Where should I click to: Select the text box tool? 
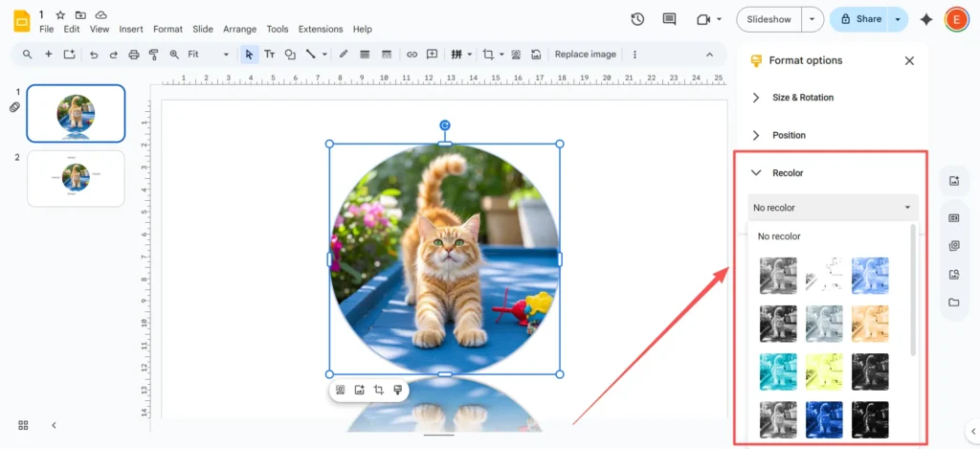click(269, 55)
